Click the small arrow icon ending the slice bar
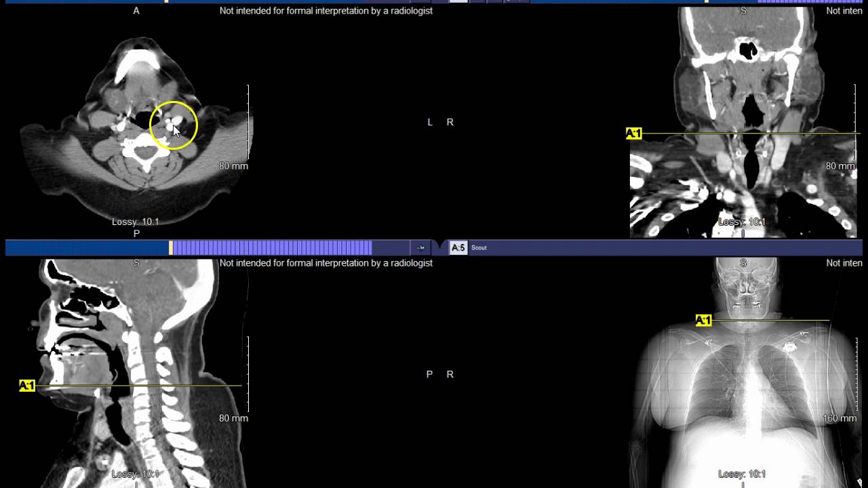The width and height of the screenshot is (868, 488). tap(420, 248)
